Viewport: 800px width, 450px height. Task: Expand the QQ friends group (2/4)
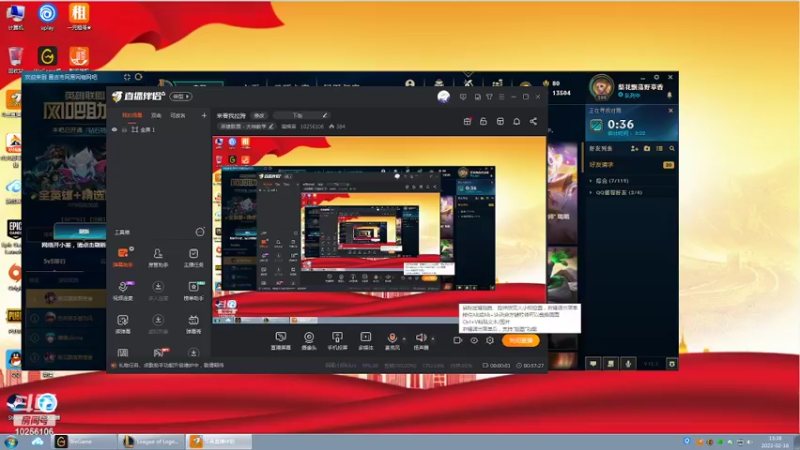617,192
